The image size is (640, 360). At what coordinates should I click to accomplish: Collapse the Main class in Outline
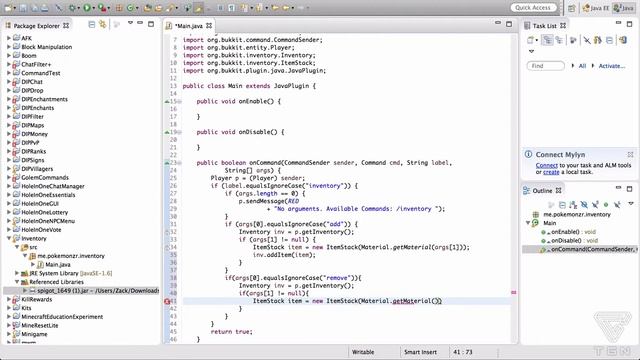point(528,223)
